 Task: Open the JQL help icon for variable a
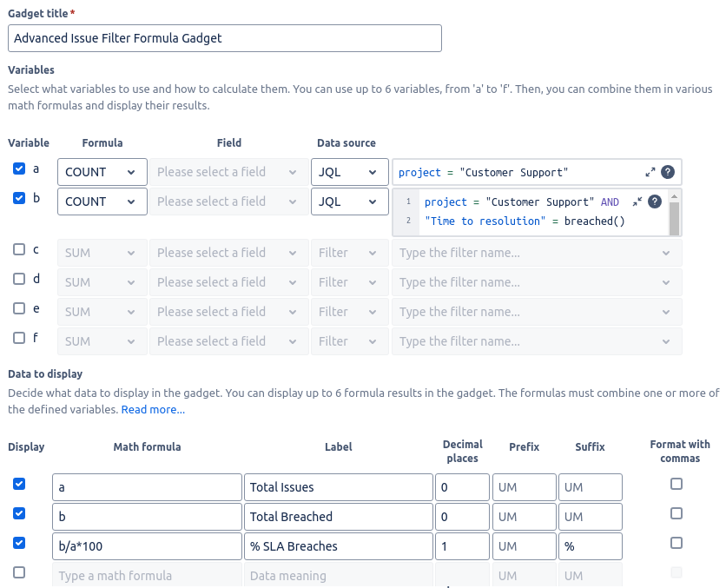pyautogui.click(x=667, y=172)
